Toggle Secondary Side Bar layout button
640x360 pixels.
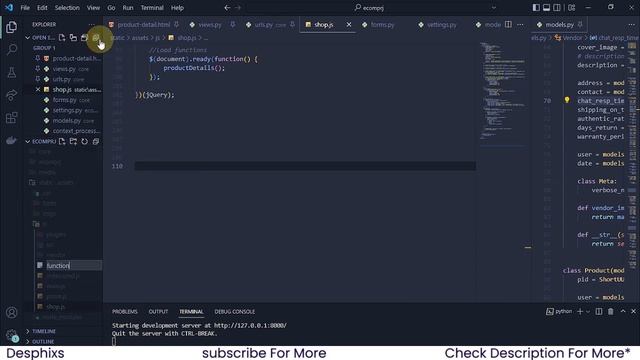[557, 8]
